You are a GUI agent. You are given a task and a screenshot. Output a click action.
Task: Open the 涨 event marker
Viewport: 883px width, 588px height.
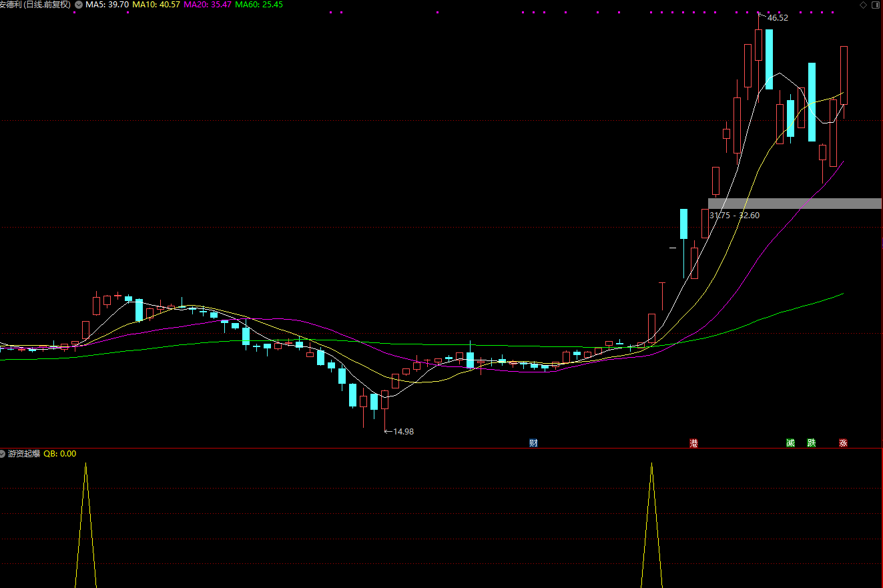point(844,443)
